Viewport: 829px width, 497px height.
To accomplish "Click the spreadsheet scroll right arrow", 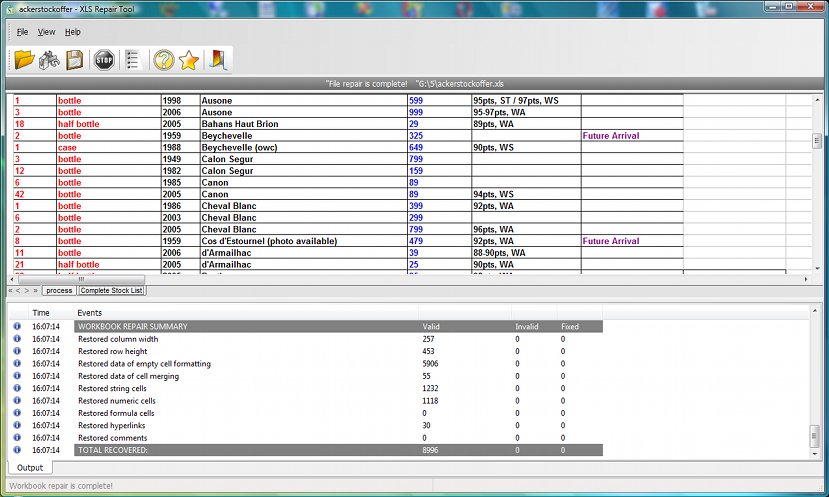I will tap(806, 279).
